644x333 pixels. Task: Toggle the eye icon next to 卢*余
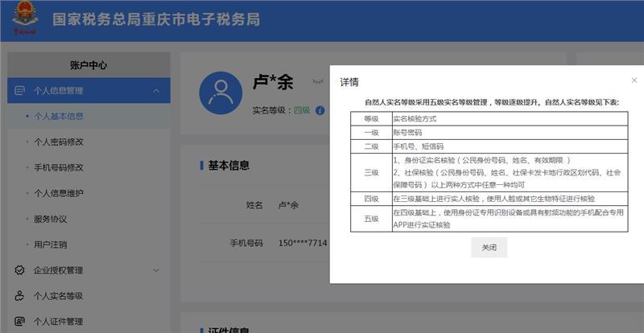[317, 82]
